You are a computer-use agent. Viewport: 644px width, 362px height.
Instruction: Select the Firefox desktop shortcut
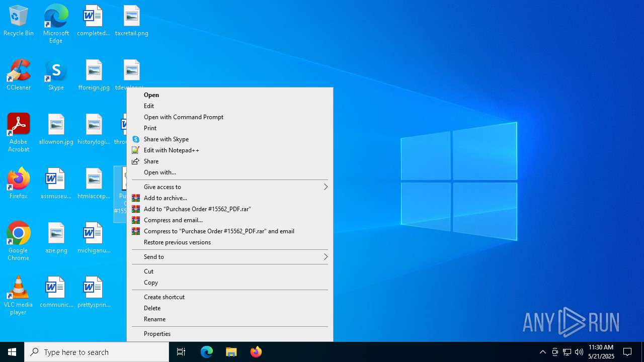point(19,184)
